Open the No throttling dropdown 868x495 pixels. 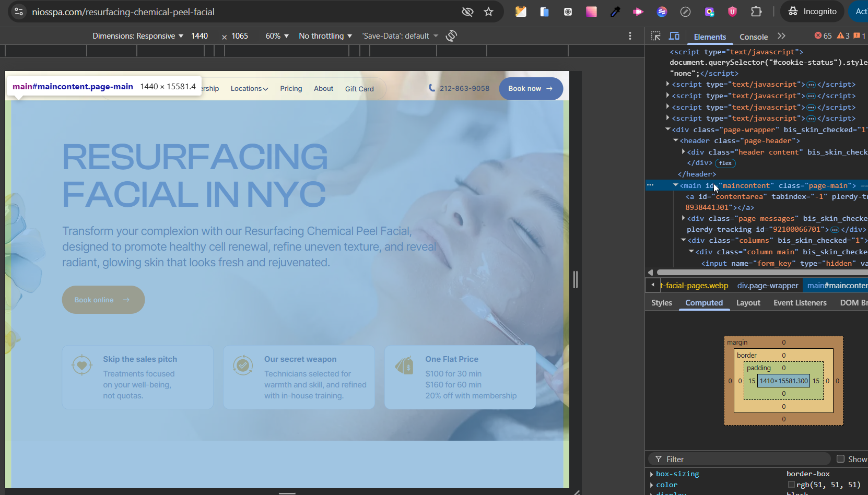click(x=325, y=36)
